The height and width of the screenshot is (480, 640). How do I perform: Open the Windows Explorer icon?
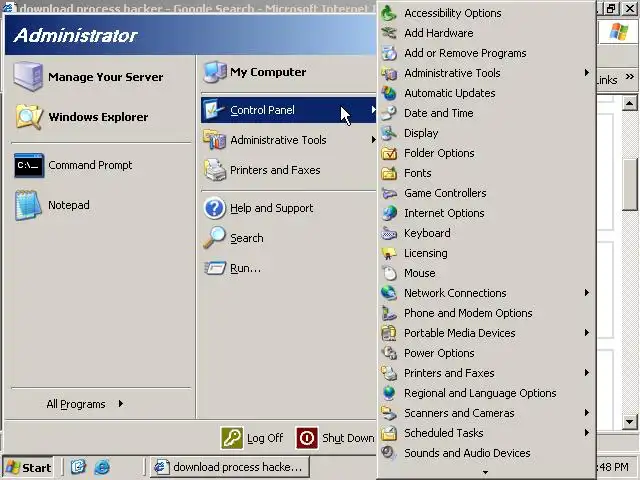click(x=29, y=117)
